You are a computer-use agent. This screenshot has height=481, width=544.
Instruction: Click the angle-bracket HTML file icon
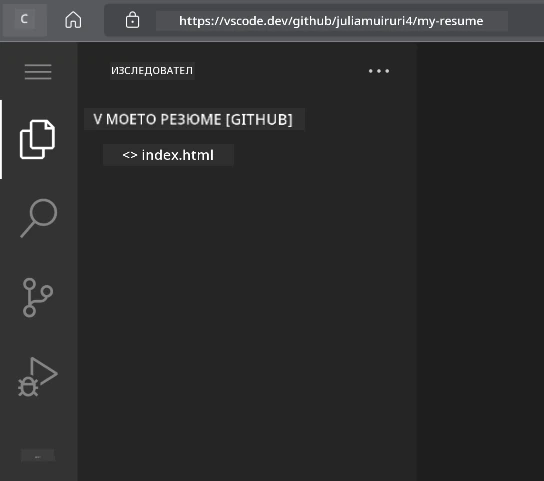[130, 155]
